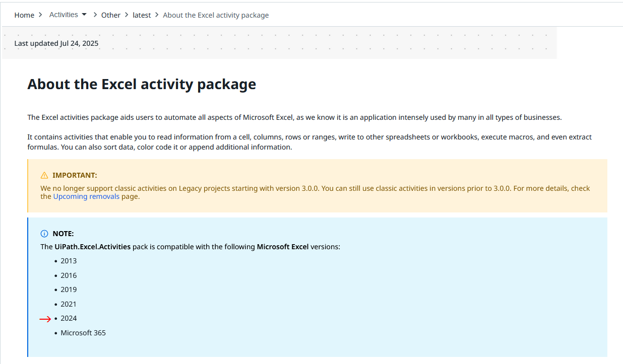
Task: Click the current page breadcrumb title
Action: click(x=216, y=15)
